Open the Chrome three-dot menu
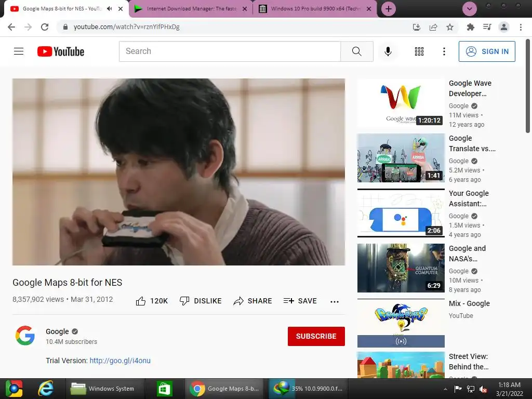 [x=521, y=27]
